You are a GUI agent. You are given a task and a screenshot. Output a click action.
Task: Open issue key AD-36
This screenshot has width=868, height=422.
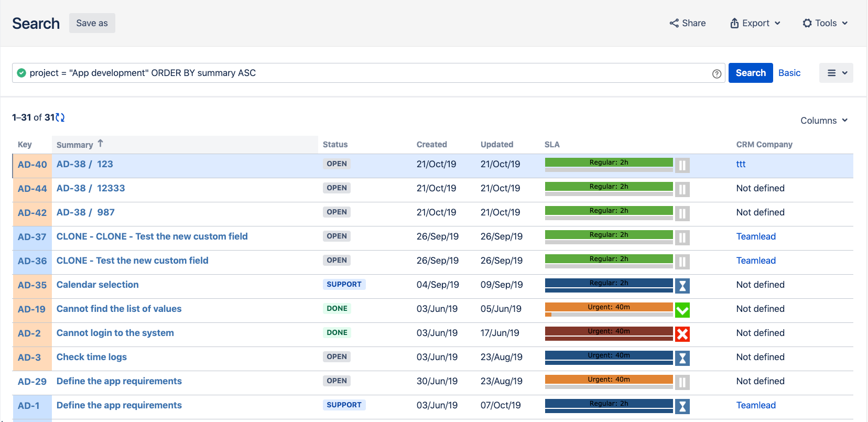[32, 261]
